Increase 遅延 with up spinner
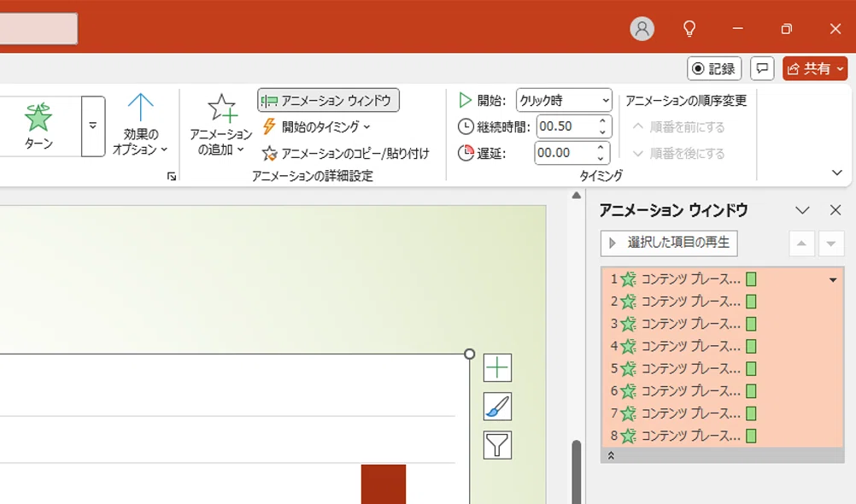Viewport: 856px width, 504px height. (601, 148)
